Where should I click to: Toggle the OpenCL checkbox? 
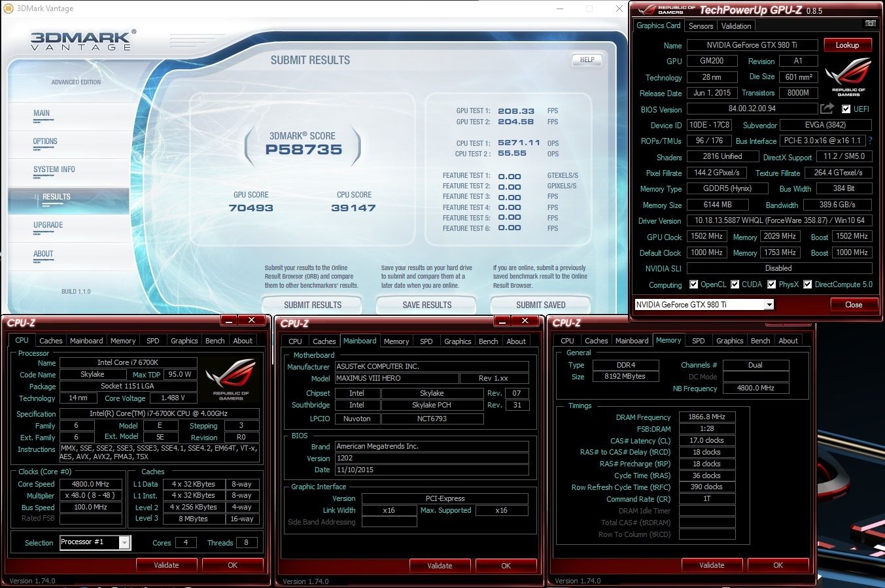695,285
